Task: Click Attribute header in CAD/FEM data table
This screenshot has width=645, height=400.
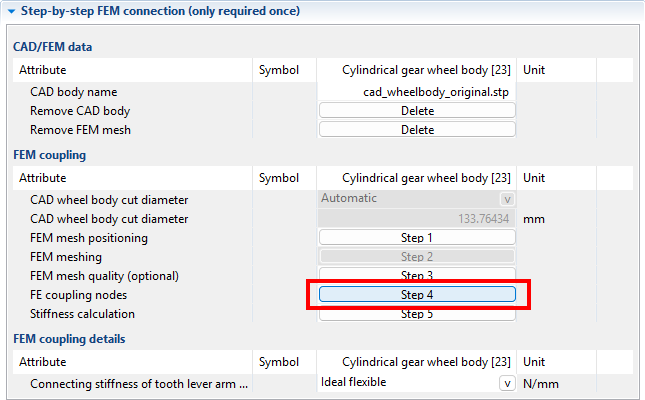Action: 43,70
